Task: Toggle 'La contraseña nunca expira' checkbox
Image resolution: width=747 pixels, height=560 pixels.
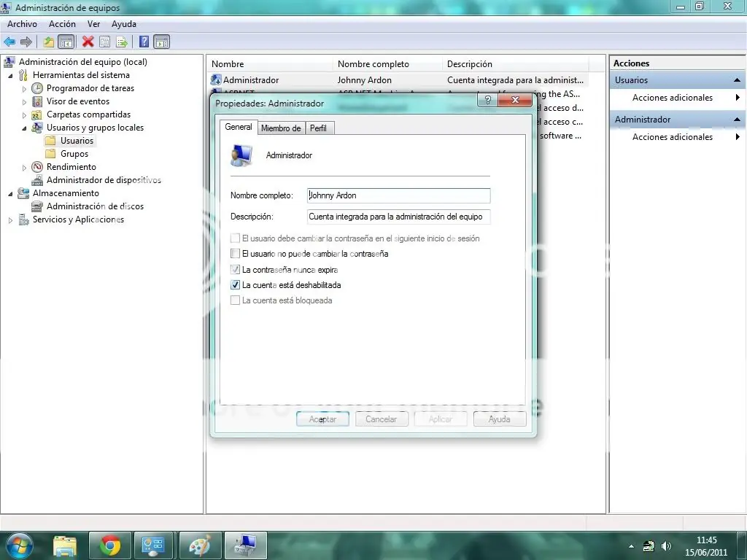Action: tap(235, 270)
